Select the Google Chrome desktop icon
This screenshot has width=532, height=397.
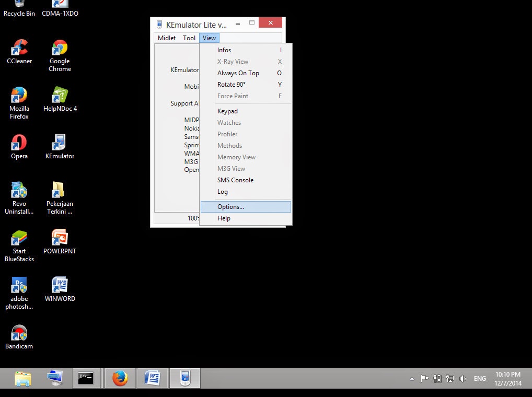coord(60,56)
